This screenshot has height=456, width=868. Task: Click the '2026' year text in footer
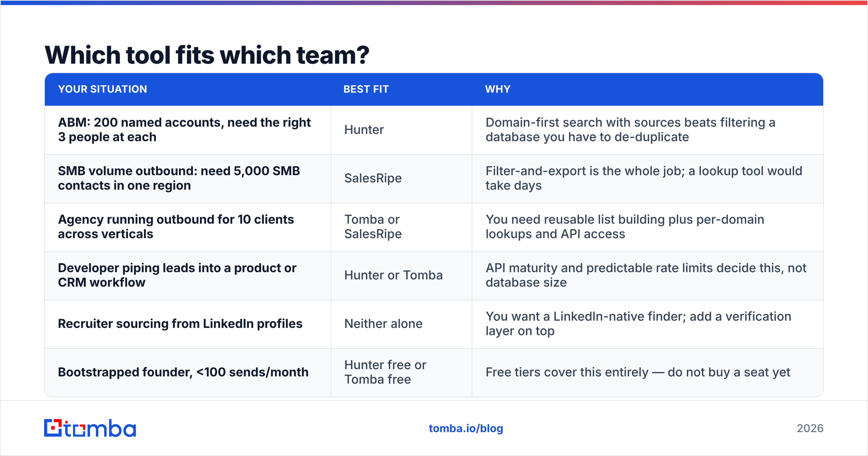[x=810, y=428]
